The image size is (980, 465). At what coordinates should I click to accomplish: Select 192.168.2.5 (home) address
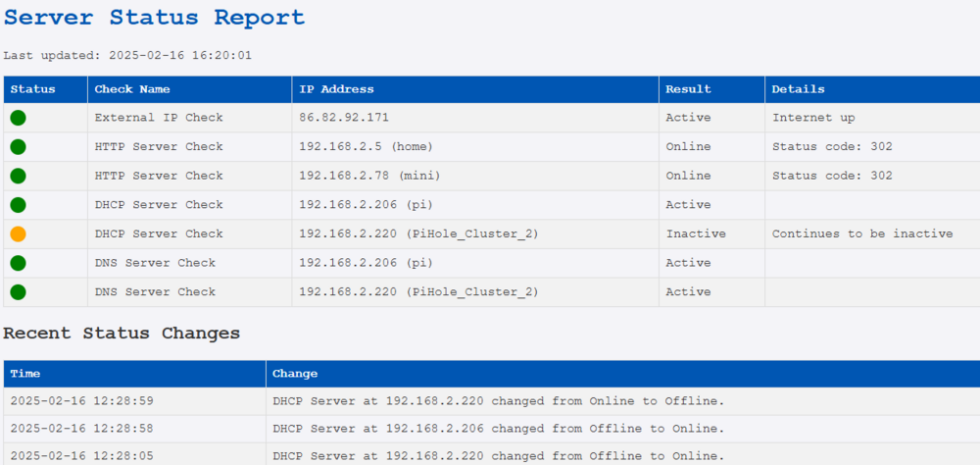pyautogui.click(x=367, y=146)
